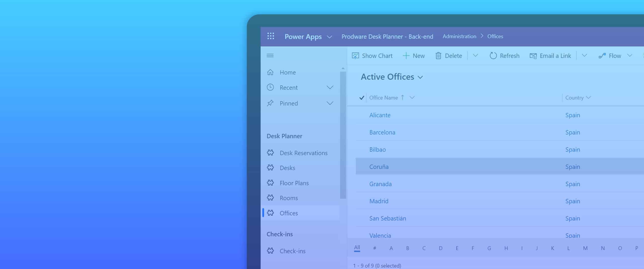644x269 pixels.
Task: Open the Barcelona office record
Action: coord(382,132)
